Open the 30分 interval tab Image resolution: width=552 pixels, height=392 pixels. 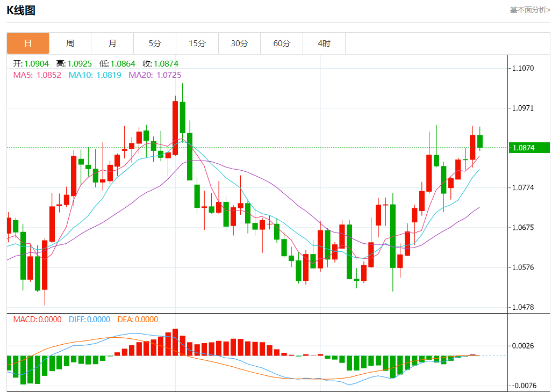239,43
